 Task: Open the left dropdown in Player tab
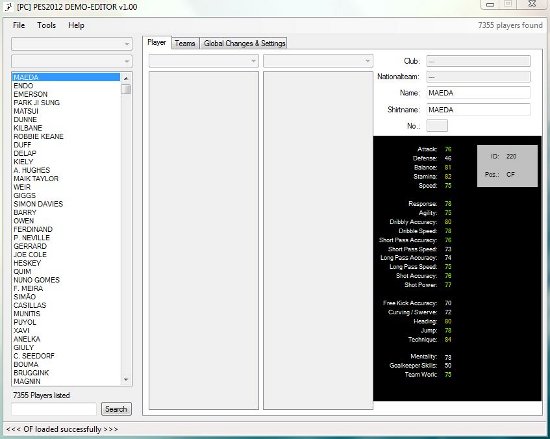203,61
